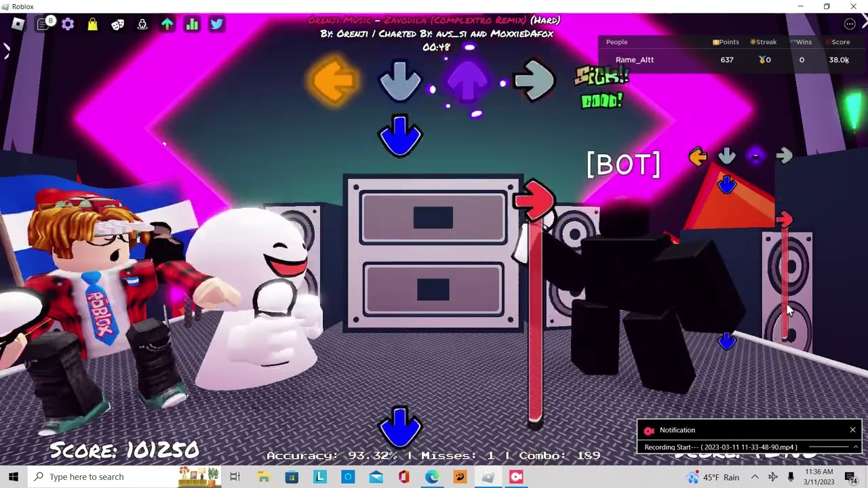Open the green bar chart stats icon

coord(192,24)
